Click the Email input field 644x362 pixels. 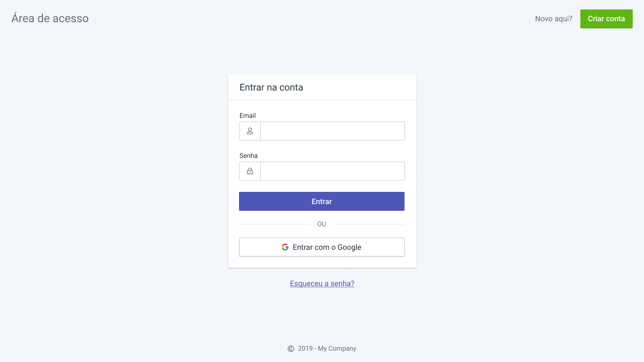332,131
